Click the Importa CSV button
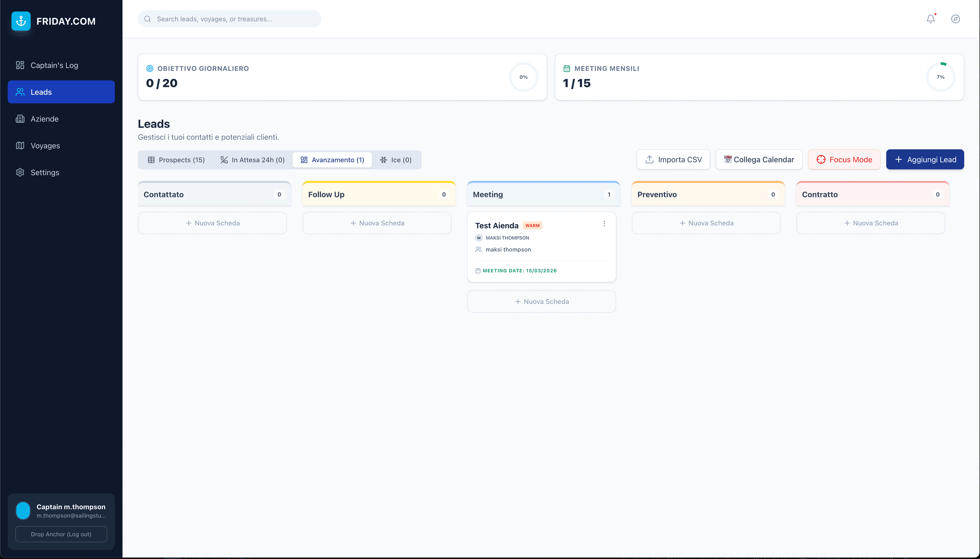980x559 pixels. [x=673, y=159]
